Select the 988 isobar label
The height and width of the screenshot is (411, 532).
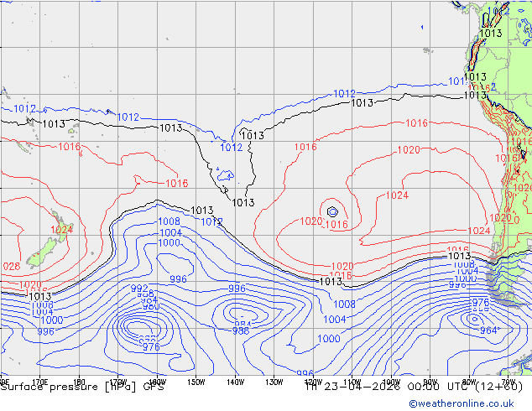(x=241, y=330)
